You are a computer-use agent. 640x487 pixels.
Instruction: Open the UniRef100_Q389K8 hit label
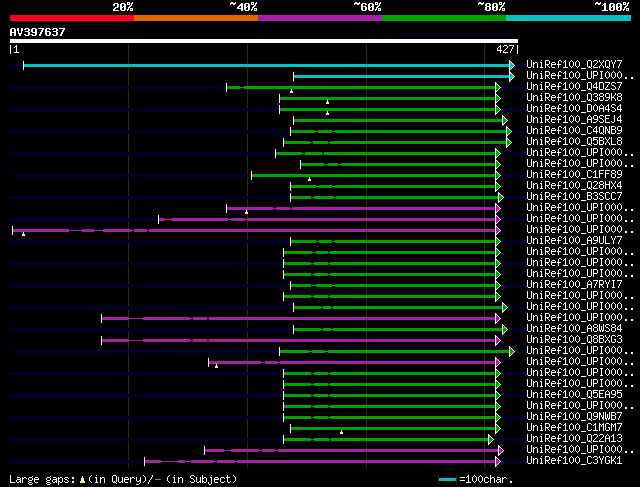(574, 97)
